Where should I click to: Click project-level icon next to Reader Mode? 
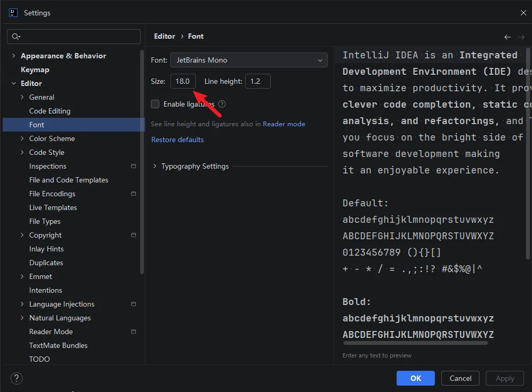(133, 332)
